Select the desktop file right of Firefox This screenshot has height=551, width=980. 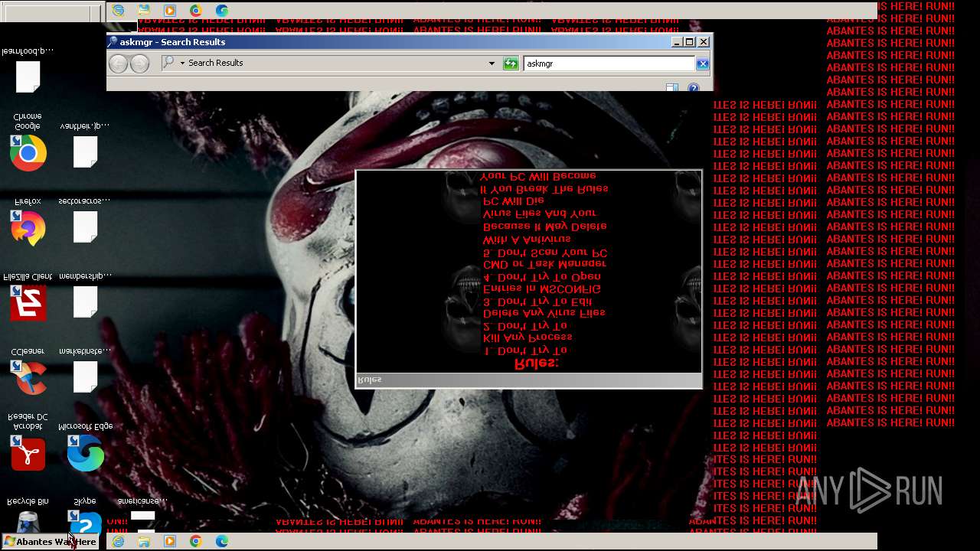[x=85, y=220]
